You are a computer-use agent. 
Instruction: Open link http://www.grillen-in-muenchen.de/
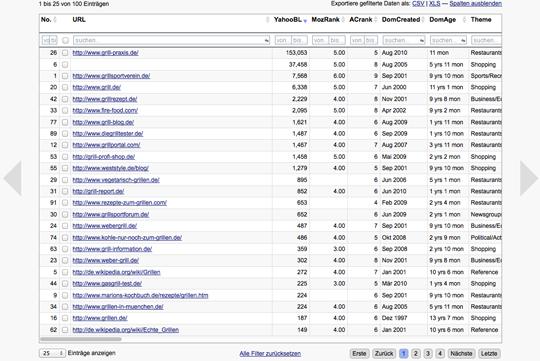tap(118, 307)
